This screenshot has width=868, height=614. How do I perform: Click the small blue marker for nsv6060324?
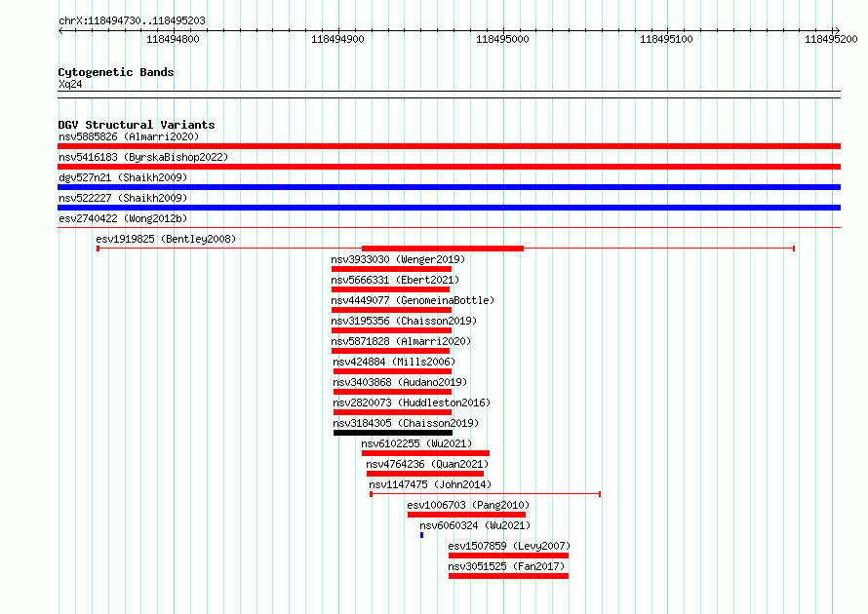point(422,535)
